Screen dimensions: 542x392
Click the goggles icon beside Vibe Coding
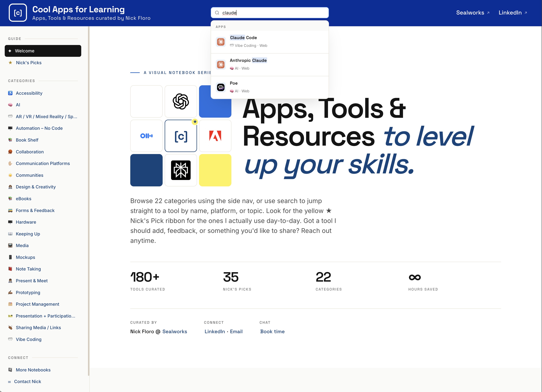(x=10, y=339)
